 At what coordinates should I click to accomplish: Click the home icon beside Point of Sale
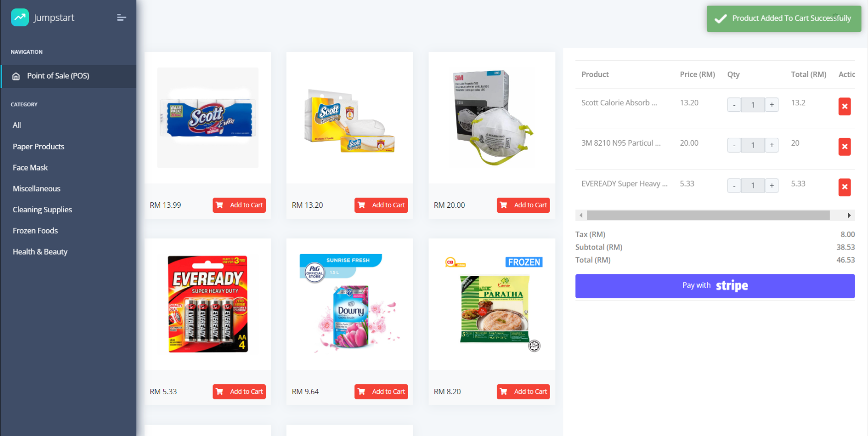(16, 76)
